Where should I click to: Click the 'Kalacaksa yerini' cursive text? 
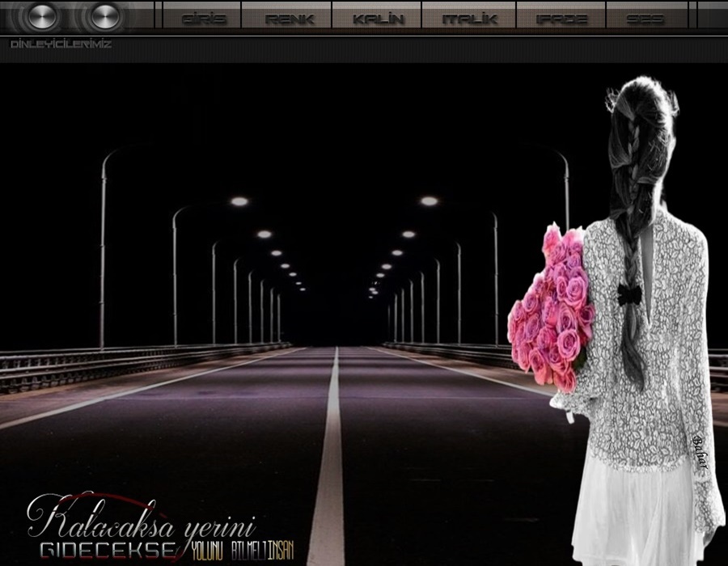(142, 517)
